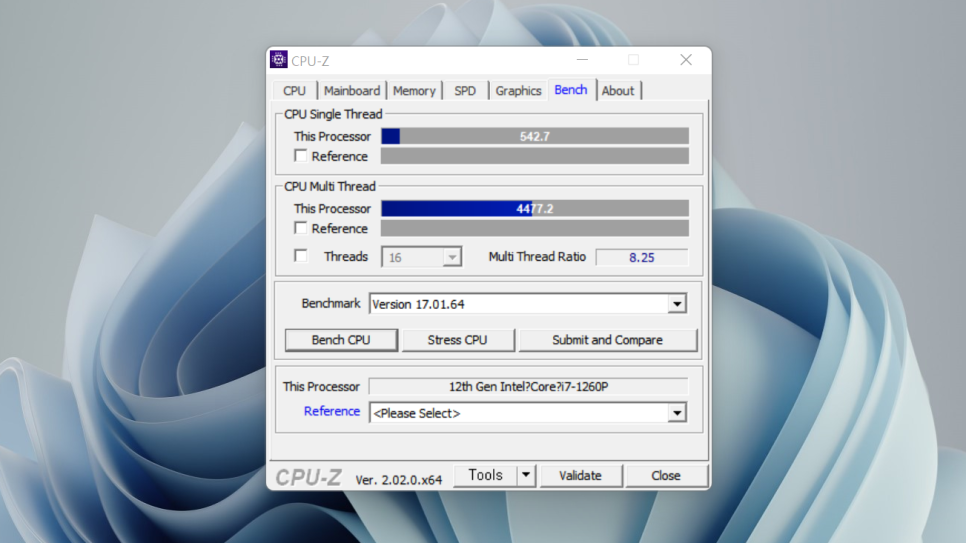
Task: Start the Bench CPU test
Action: 341,340
